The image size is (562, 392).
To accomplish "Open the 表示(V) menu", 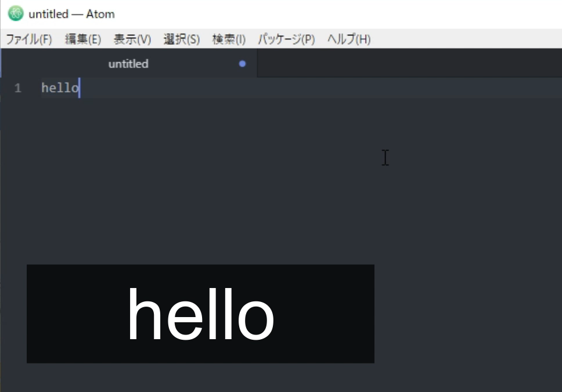I will tap(132, 39).
